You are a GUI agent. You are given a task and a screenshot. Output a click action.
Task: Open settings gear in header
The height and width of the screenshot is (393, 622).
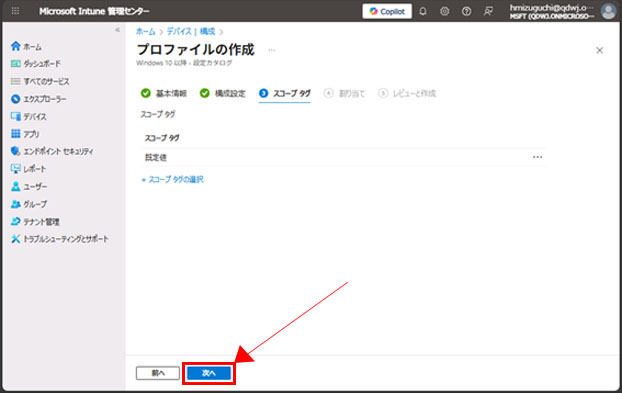(x=445, y=12)
